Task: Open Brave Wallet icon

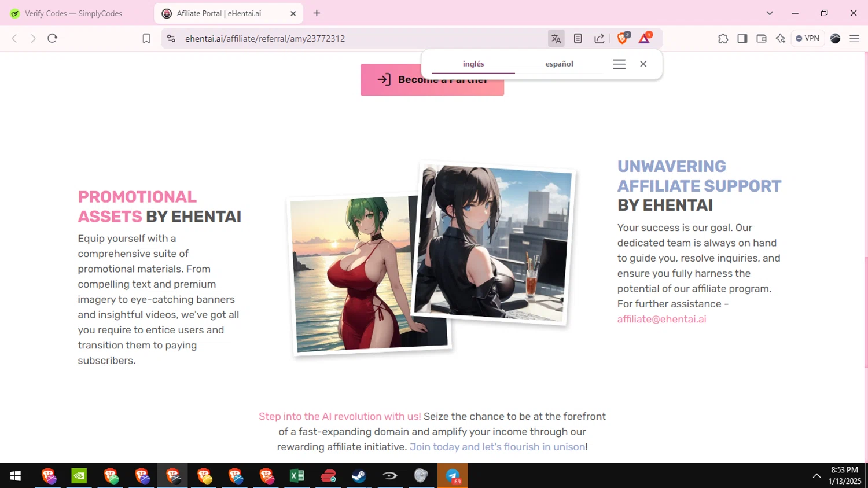Action: 762,38
